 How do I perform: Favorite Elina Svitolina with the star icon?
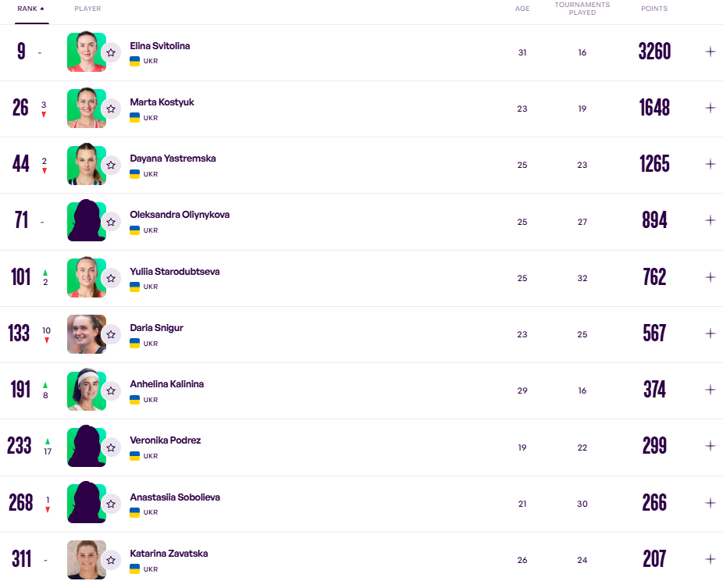[111, 52]
